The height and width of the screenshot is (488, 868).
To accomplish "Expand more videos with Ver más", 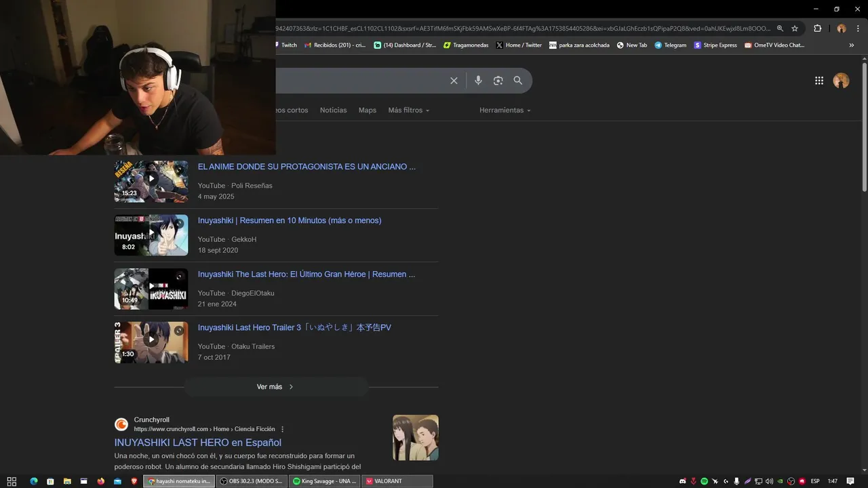I will coord(276,386).
